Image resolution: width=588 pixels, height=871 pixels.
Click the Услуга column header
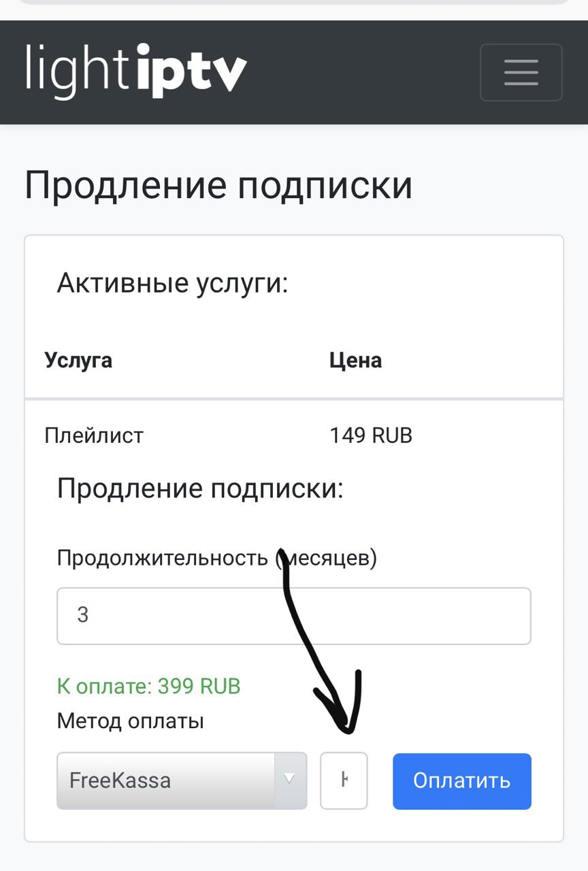coord(78,360)
